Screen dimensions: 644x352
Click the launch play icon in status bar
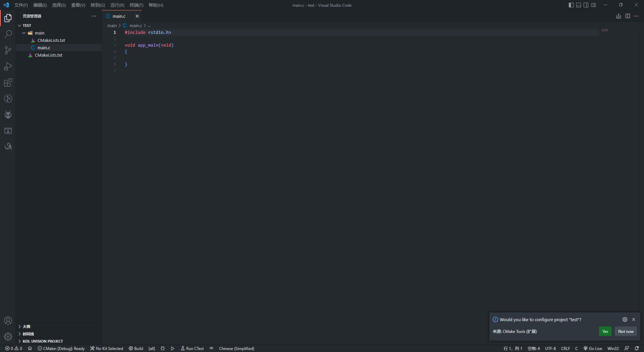click(172, 349)
